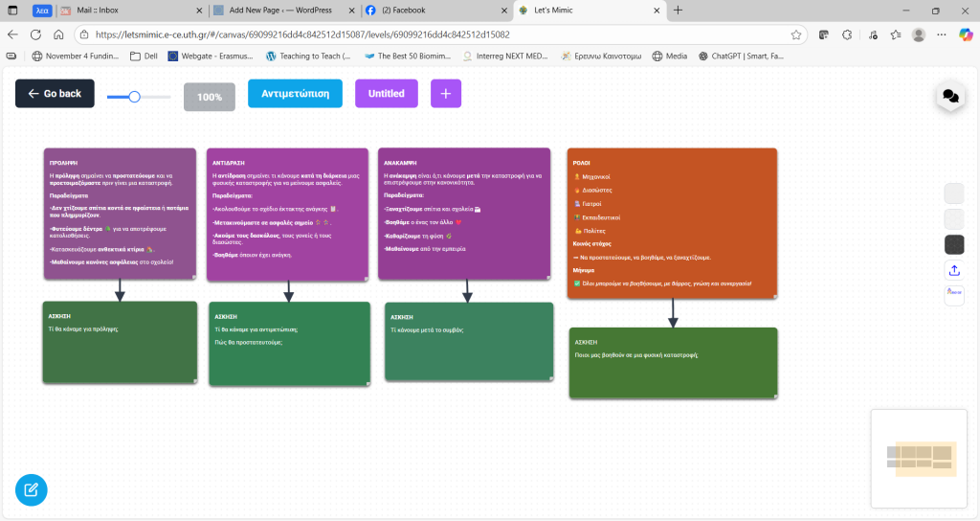The width and height of the screenshot is (980, 521).
Task: Click the canvas minimap thumbnail
Action: click(919, 459)
